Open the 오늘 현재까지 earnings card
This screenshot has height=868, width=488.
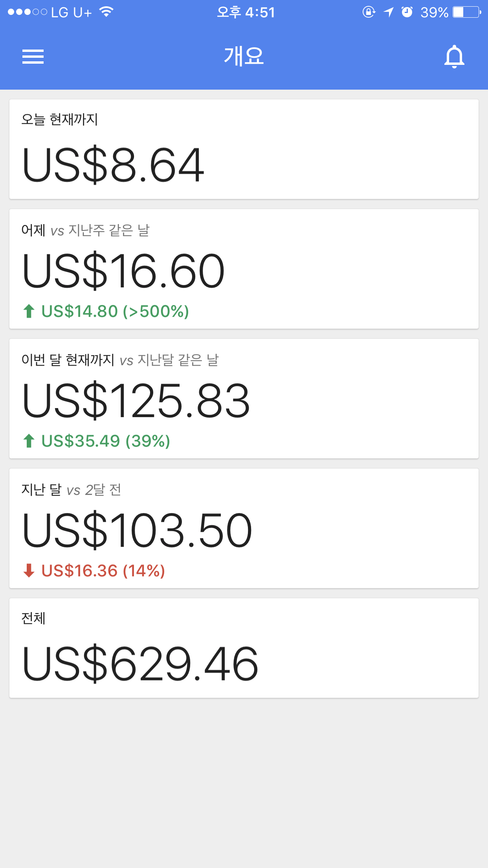244,149
